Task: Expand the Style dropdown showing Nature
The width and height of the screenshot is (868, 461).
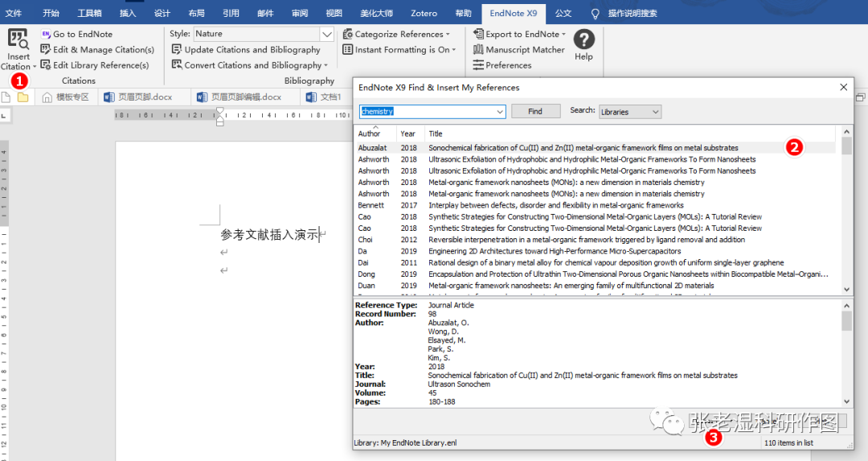Action: pos(327,34)
